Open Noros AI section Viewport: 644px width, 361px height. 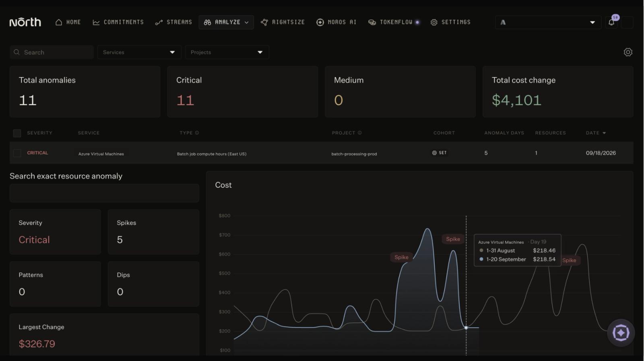336,22
